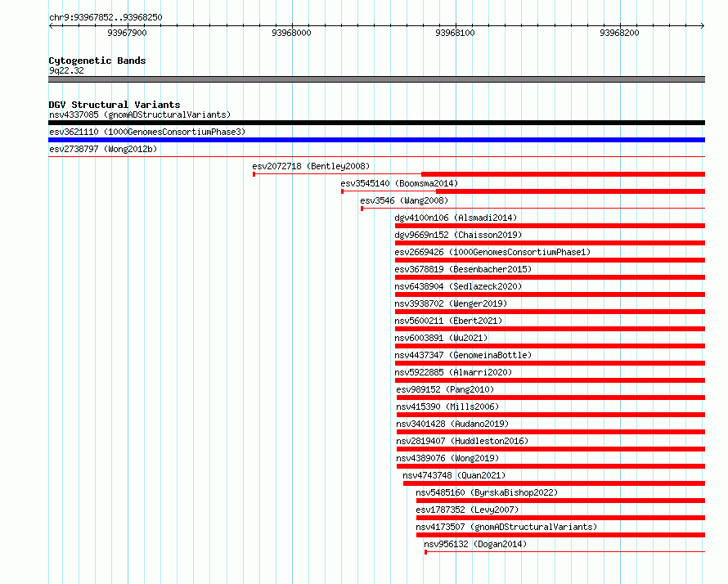
Task: Open variant nsv5922885 (Almarri2020)
Action: (x=454, y=372)
